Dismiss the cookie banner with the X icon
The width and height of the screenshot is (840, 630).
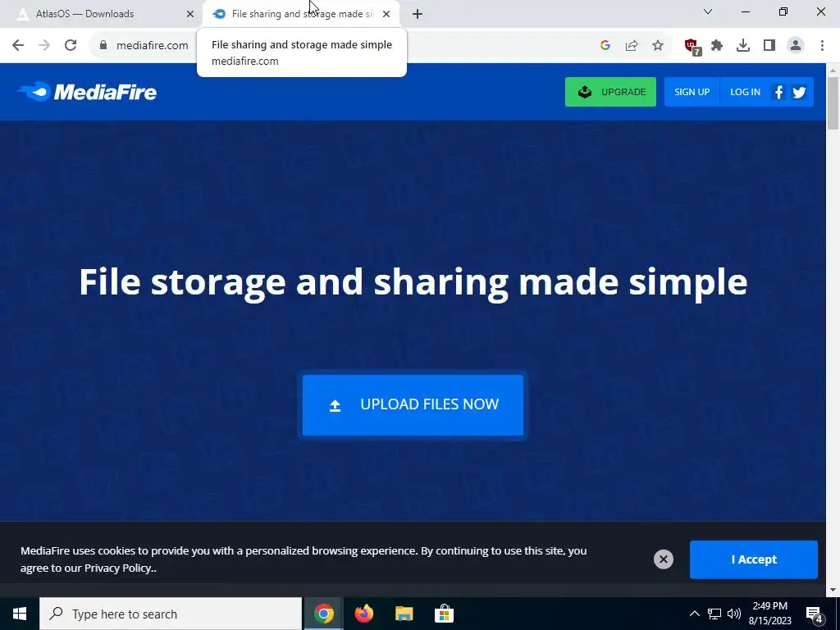[x=663, y=559]
